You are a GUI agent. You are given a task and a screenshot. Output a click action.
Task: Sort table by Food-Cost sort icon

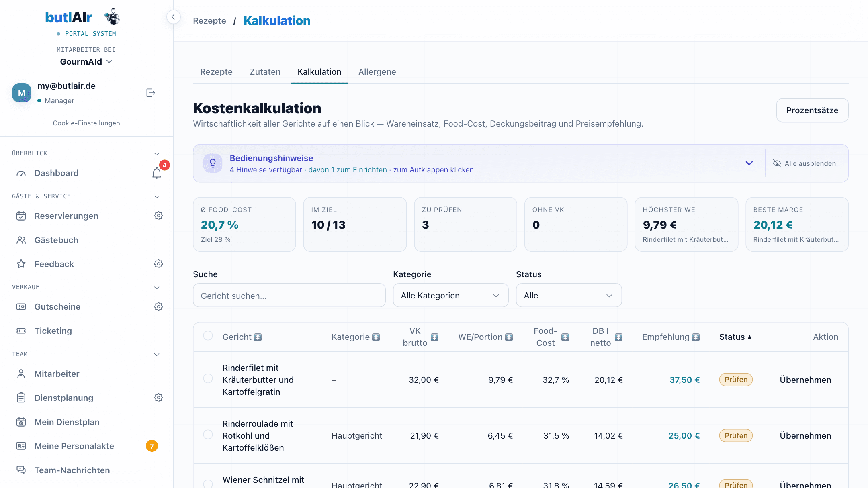(565, 337)
